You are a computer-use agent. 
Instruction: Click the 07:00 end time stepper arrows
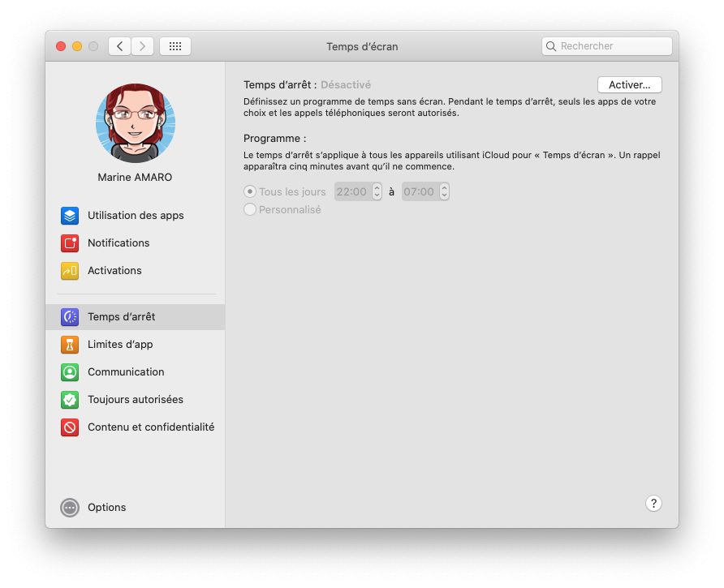pos(444,191)
